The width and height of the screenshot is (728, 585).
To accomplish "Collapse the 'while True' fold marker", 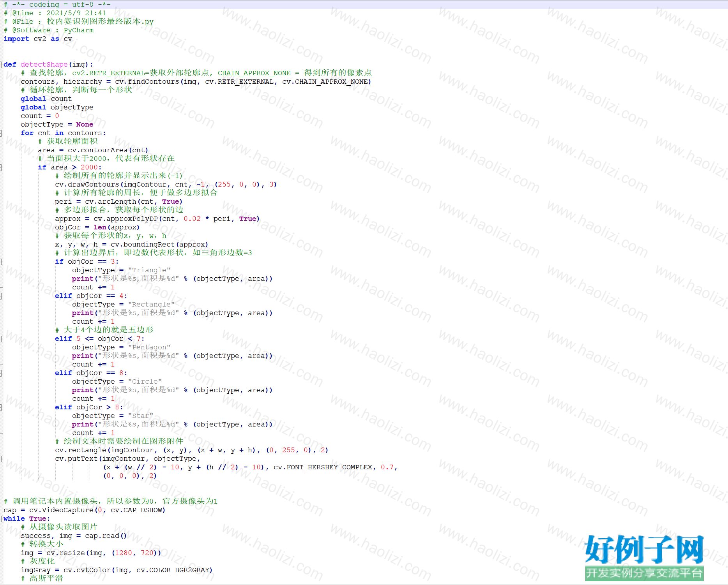I will pos(1,519).
